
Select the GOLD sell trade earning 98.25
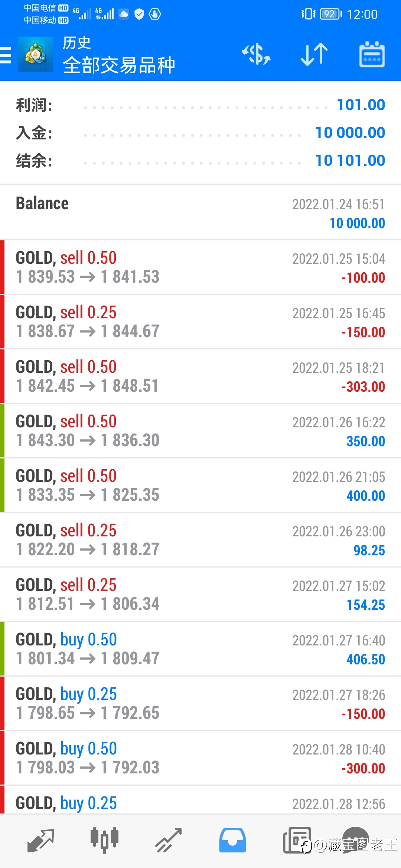tap(200, 540)
